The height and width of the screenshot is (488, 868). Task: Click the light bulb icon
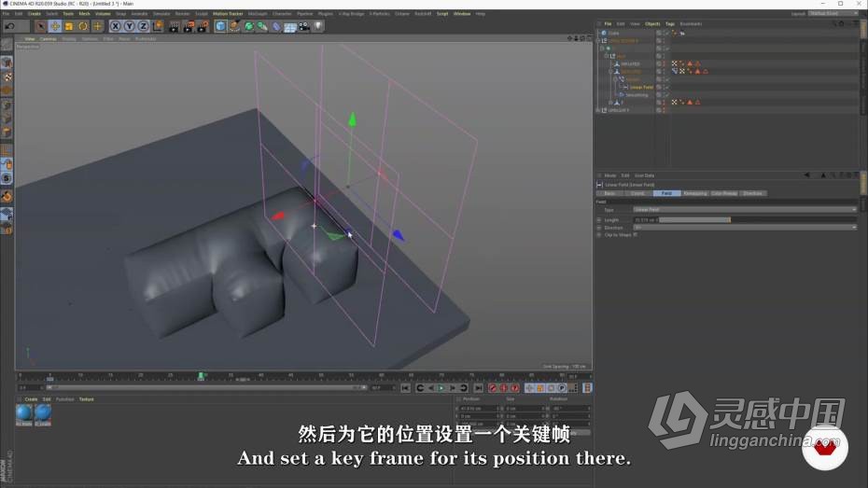click(x=318, y=26)
